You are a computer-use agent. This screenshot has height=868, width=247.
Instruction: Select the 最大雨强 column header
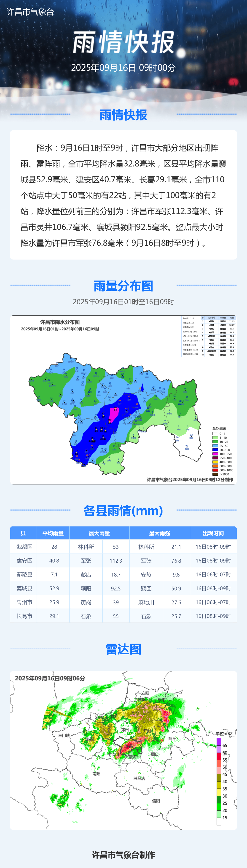point(159,533)
